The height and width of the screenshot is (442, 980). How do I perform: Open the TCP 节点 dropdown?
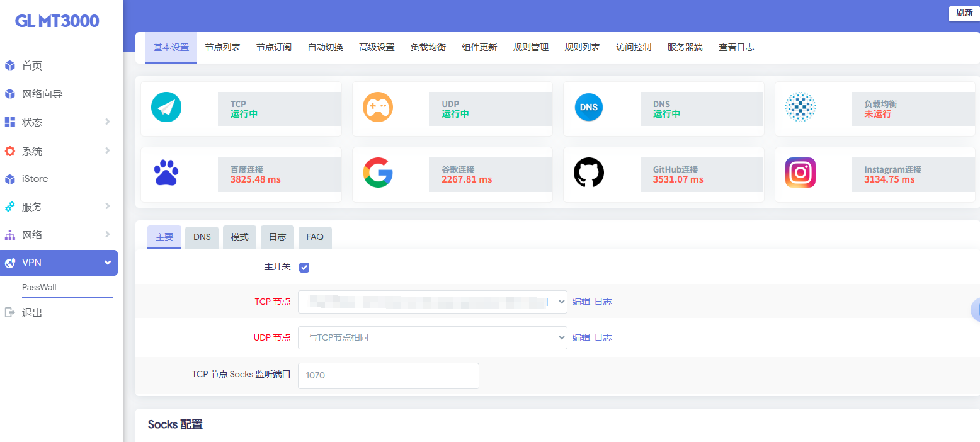432,302
